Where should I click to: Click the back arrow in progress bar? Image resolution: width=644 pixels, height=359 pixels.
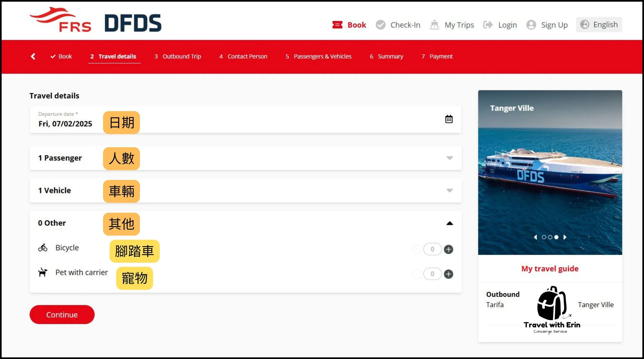pyautogui.click(x=33, y=56)
